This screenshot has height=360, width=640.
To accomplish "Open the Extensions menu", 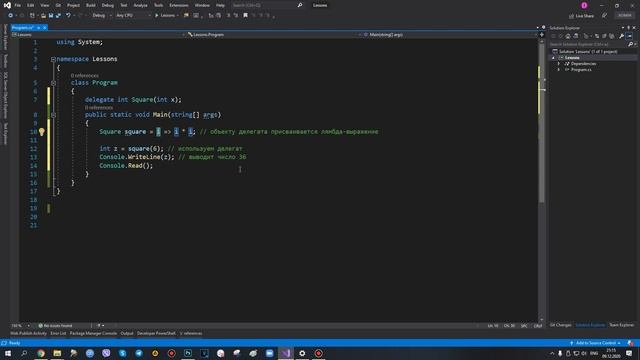I will [179, 5].
